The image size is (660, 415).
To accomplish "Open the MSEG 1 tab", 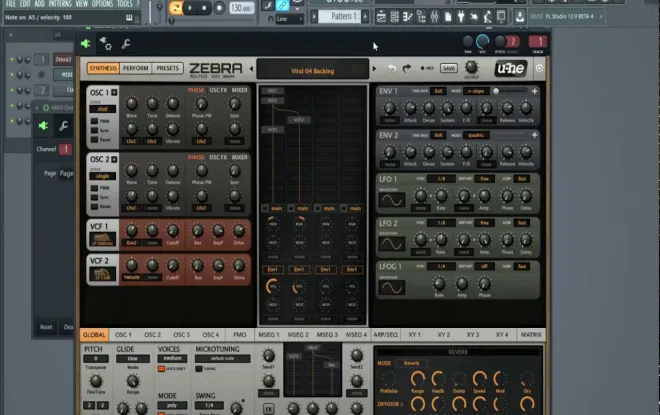I will 268,335.
